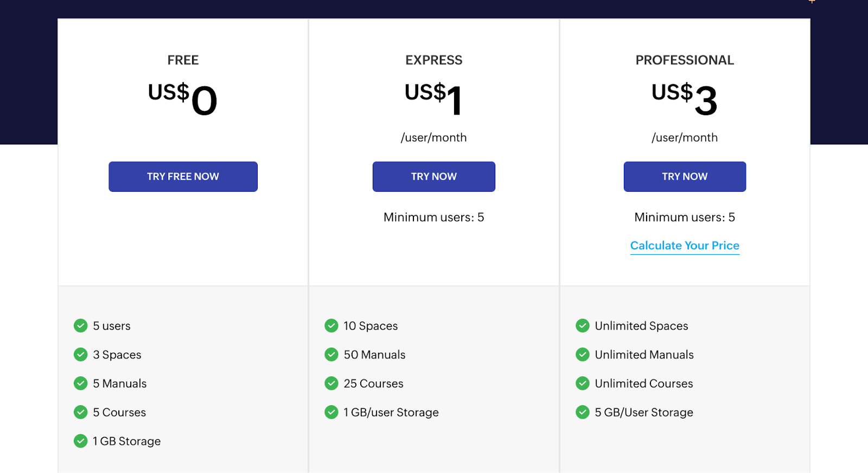Click the checkmark beside 10 Spaces
This screenshot has height=473, width=868.
click(x=331, y=326)
